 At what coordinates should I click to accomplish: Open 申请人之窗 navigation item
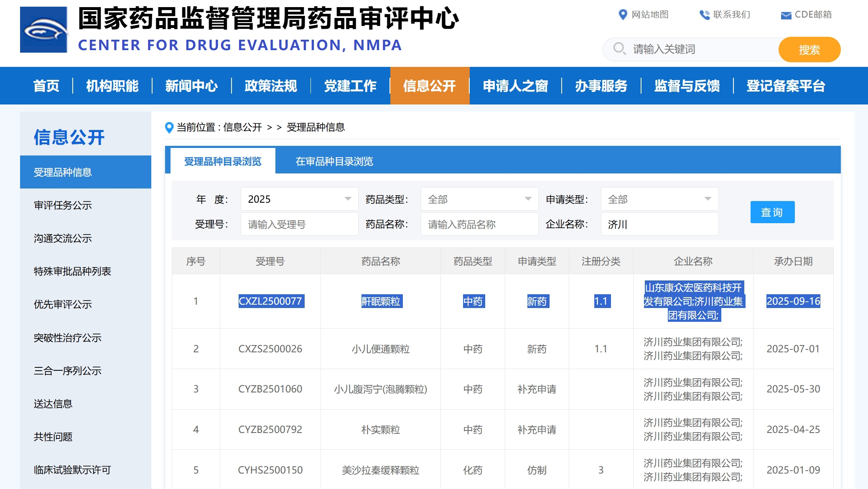pos(515,86)
